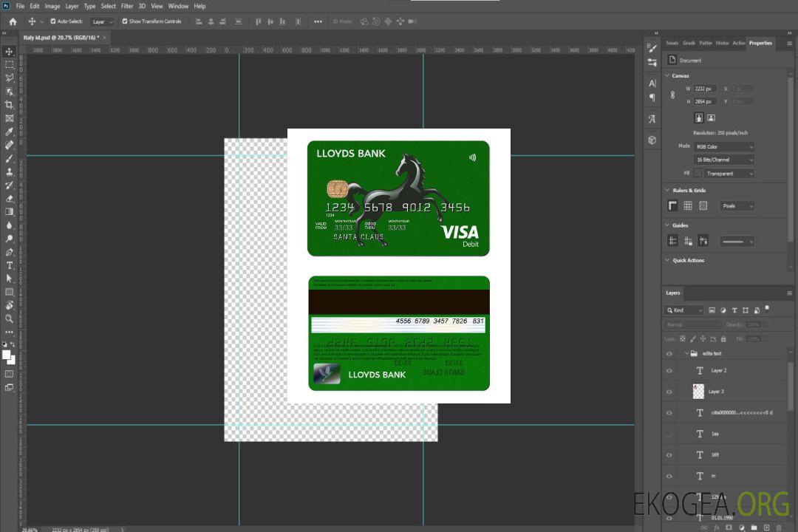Hide Layer 2 using its eye icon
This screenshot has width=798, height=532.
(669, 371)
